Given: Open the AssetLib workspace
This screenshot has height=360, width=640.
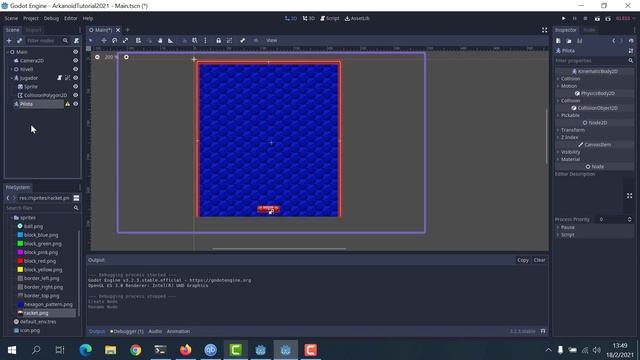Looking at the screenshot, I should point(357,18).
